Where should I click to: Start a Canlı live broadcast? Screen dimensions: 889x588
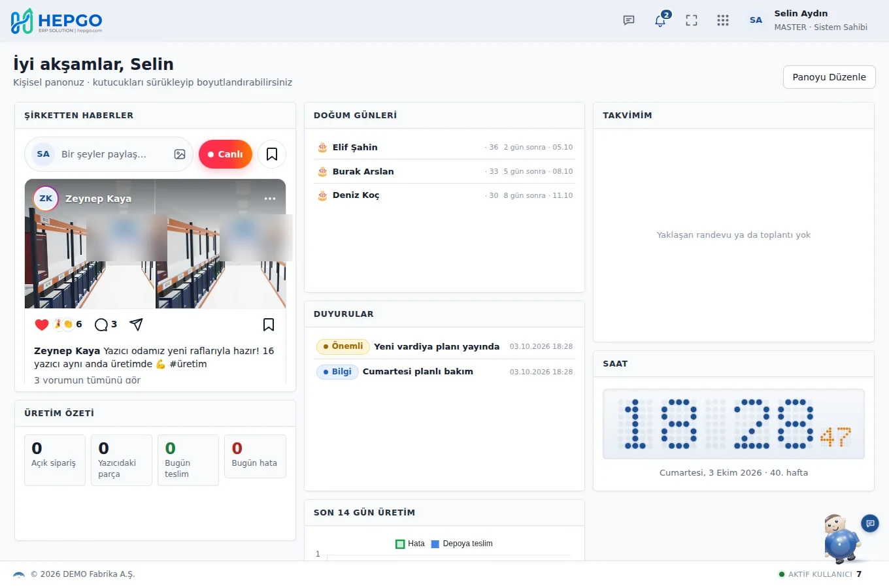click(226, 154)
